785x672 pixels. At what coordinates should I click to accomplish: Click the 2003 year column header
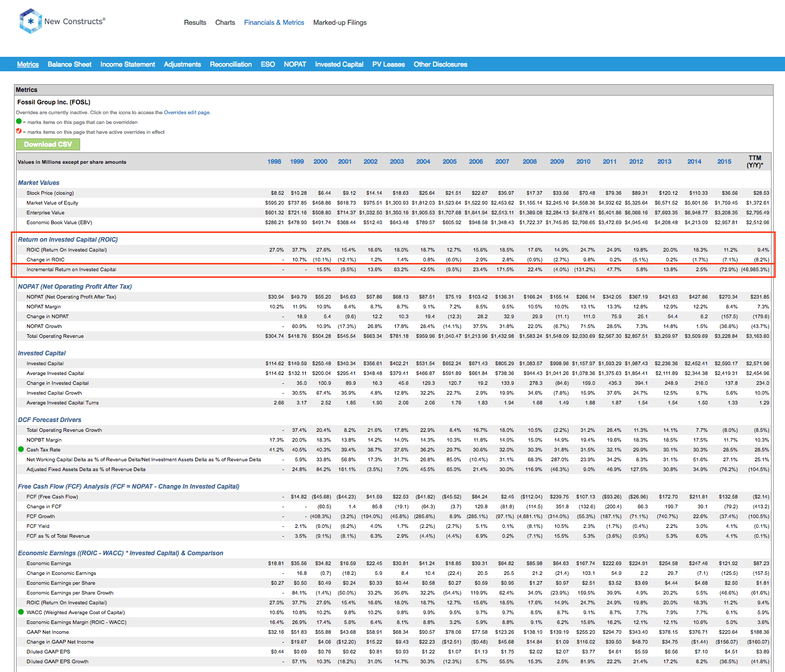coord(397,162)
